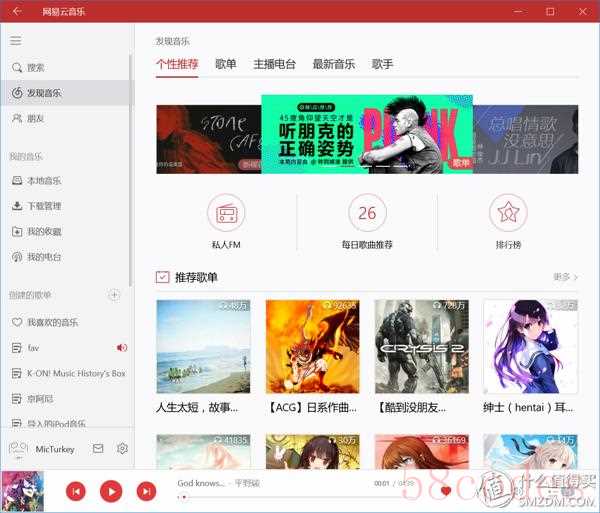The image size is (600, 513).
Task: Open 每日歌曲推荐 calendar icon
Action: (x=367, y=213)
